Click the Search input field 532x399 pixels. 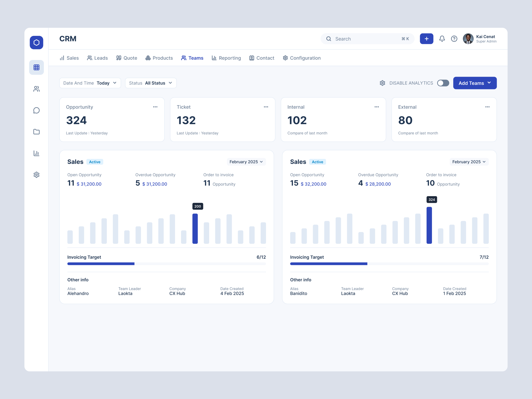coord(367,39)
